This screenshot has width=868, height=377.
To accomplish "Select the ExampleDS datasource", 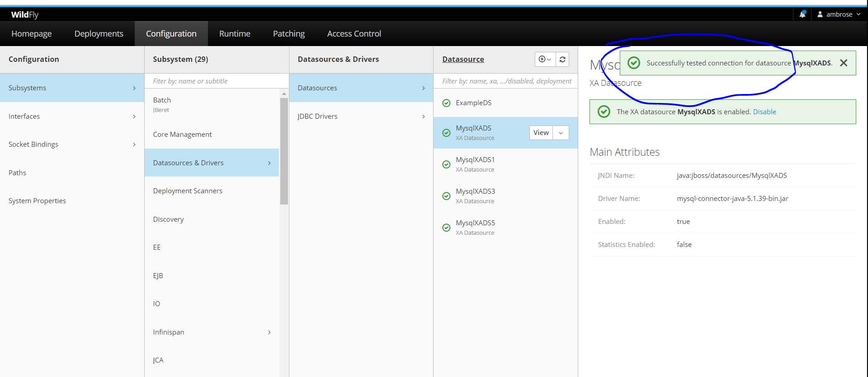I will (x=505, y=103).
